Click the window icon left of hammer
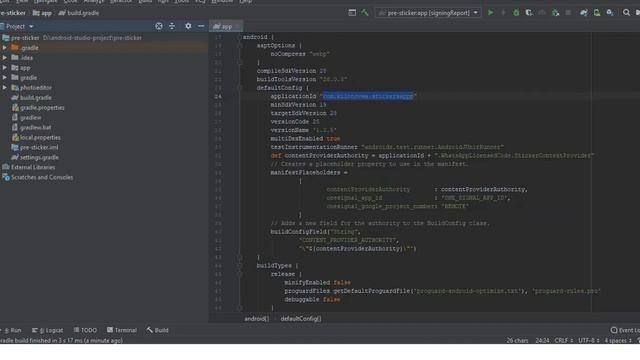The width and height of the screenshot is (640, 360). tap(352, 13)
